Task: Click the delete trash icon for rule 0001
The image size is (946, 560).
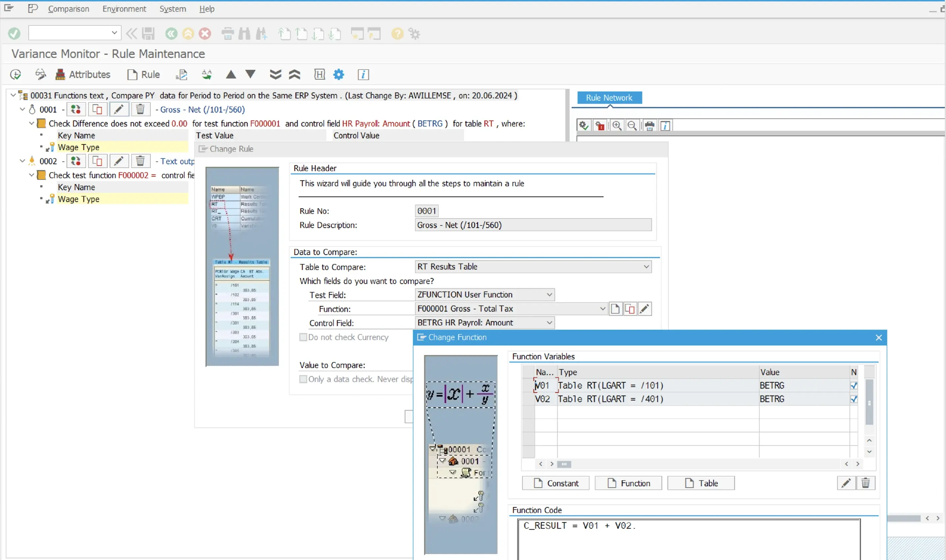Action: [x=140, y=110]
